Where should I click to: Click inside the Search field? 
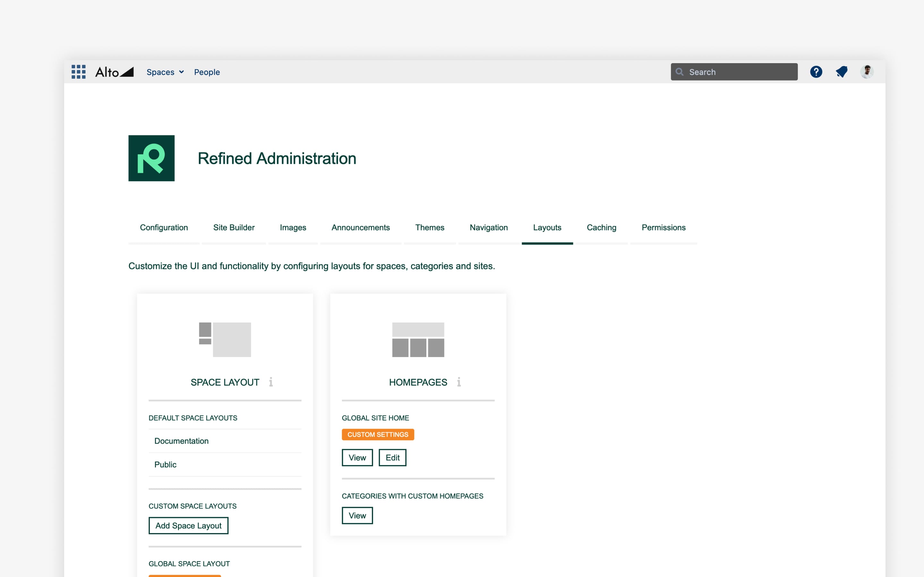tap(733, 72)
